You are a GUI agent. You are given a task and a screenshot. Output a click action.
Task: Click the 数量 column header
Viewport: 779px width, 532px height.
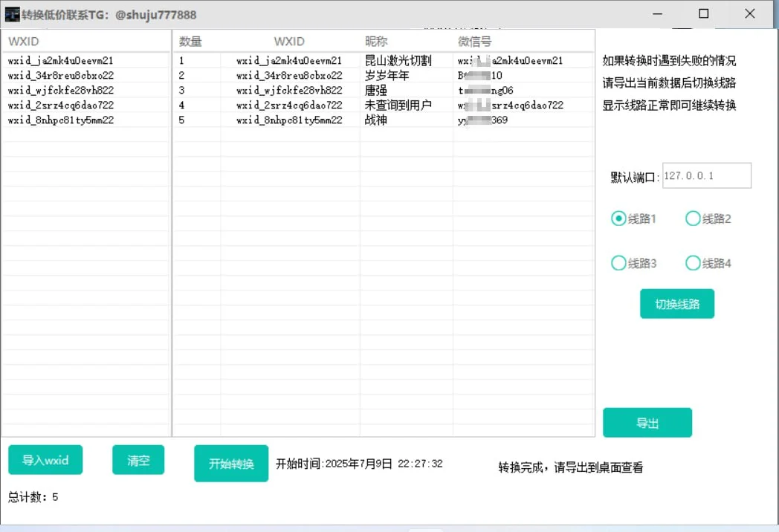point(190,41)
